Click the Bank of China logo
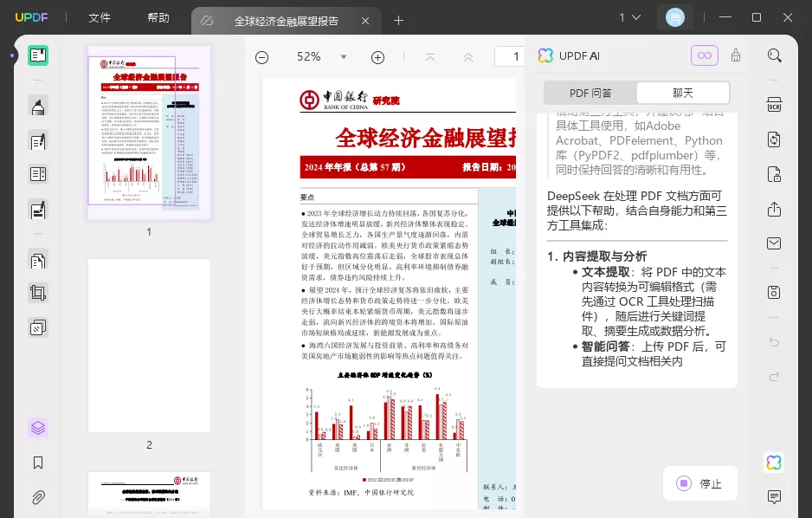Viewport: 812px width, 518px height. pyautogui.click(x=333, y=100)
